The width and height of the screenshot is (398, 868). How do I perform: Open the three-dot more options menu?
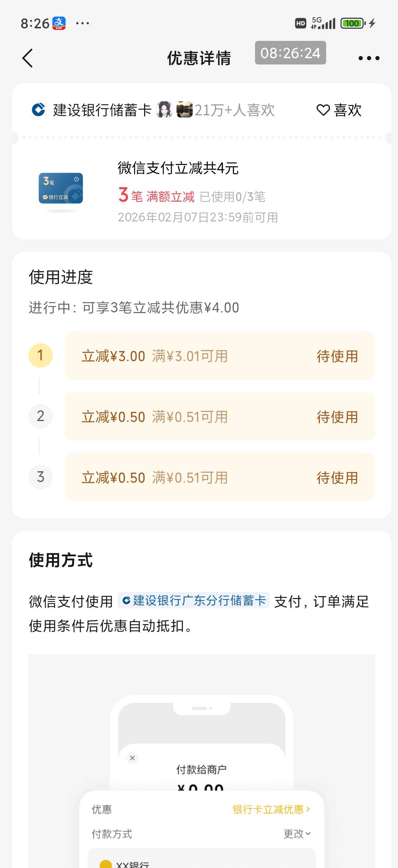click(369, 58)
